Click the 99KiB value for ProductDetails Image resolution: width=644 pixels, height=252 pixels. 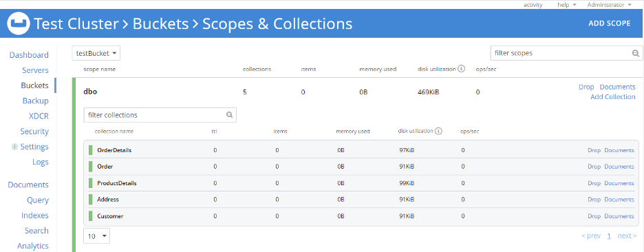pos(407,183)
